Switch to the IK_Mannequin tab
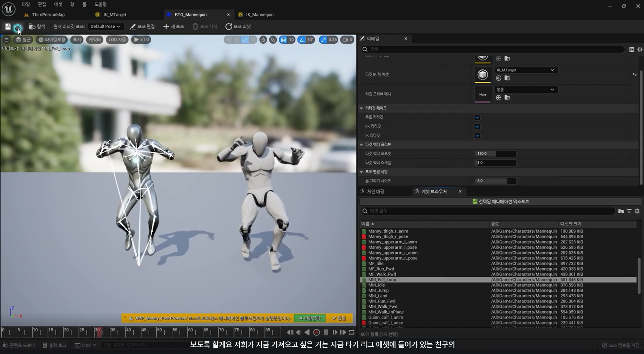This screenshot has height=354, width=644. 259,14
